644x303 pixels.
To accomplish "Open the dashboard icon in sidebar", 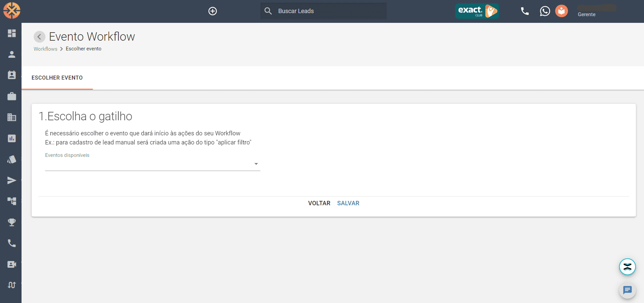I will click(12, 33).
